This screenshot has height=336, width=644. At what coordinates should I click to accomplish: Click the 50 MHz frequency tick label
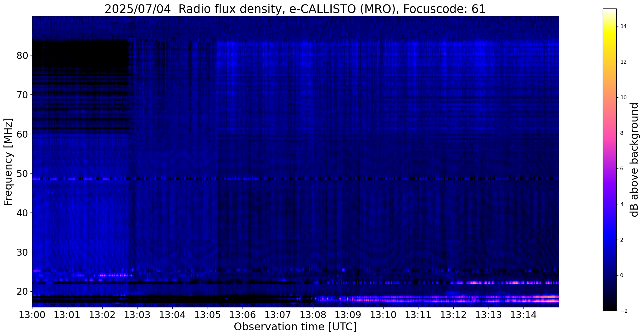[22, 174]
